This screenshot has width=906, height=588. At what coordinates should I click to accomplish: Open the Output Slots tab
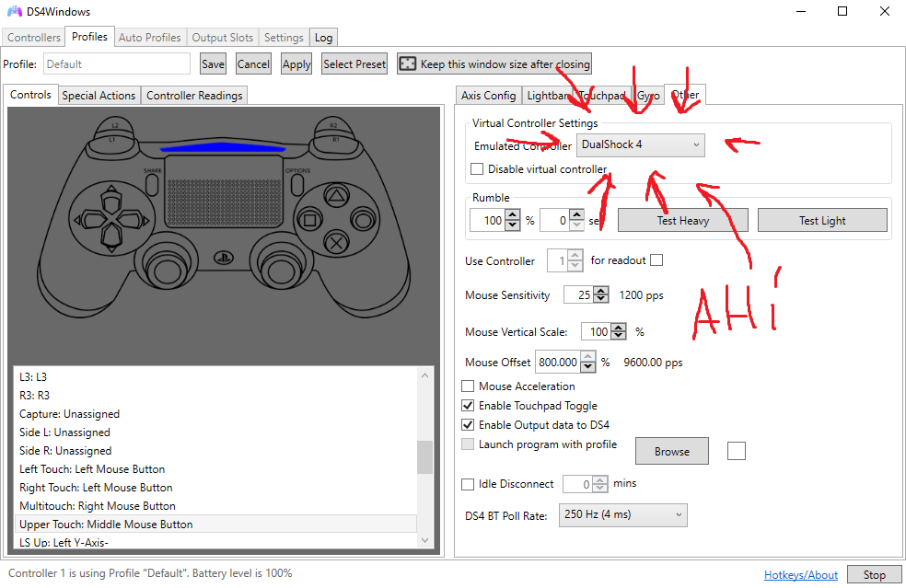pos(223,38)
